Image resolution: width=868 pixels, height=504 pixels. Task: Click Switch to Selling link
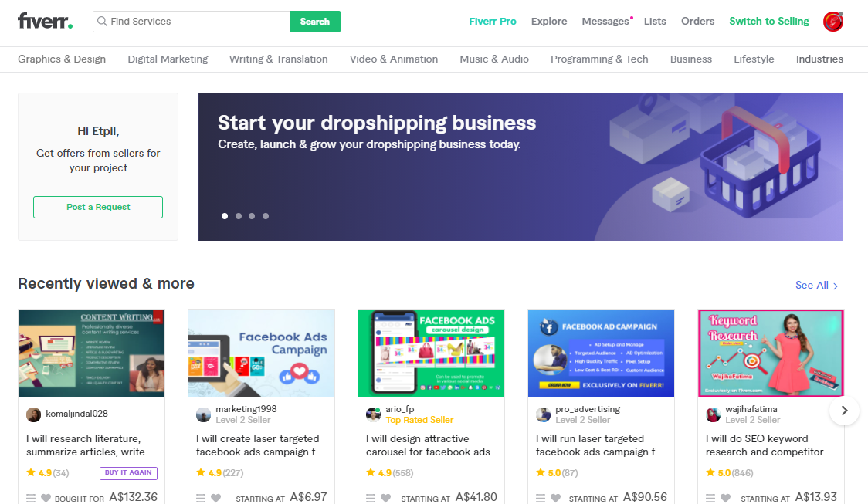pos(769,21)
